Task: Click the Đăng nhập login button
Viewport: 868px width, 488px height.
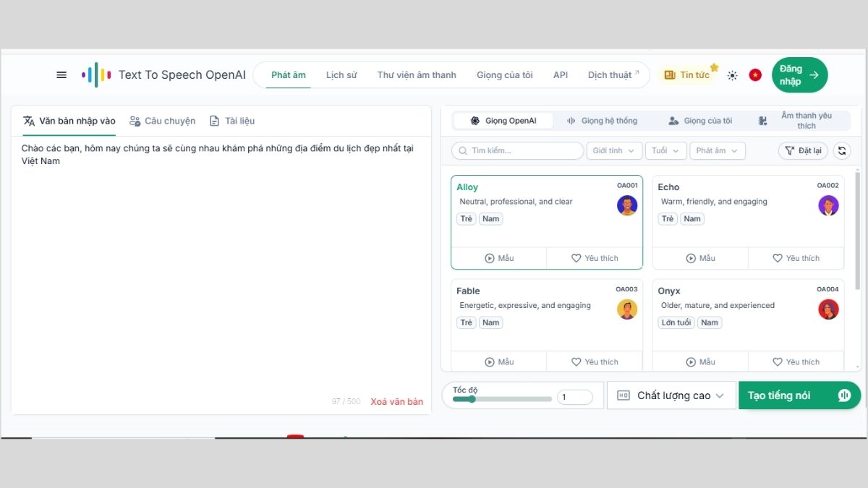Action: coord(799,74)
